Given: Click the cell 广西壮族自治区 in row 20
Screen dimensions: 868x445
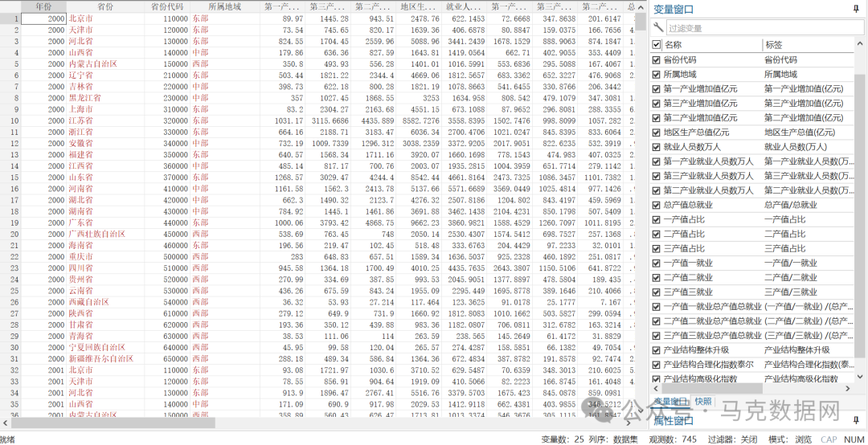Looking at the screenshot, I should tap(105, 234).
